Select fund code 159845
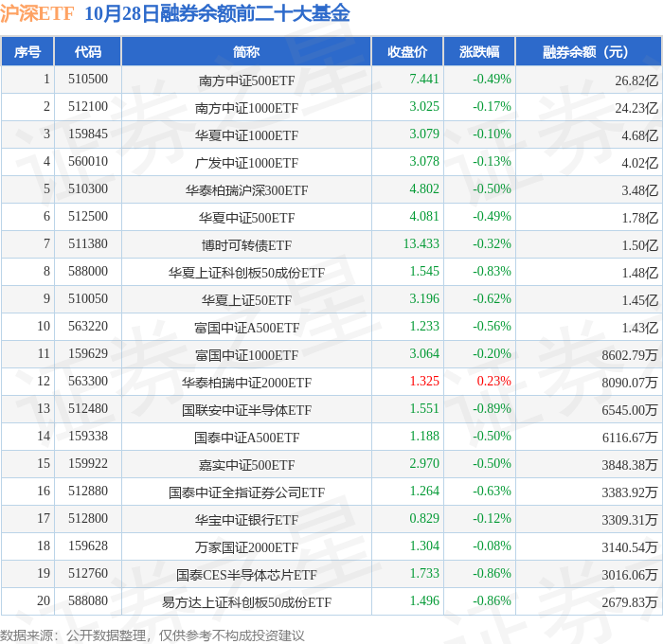Viewport: 663px width, 644px height. coord(88,134)
